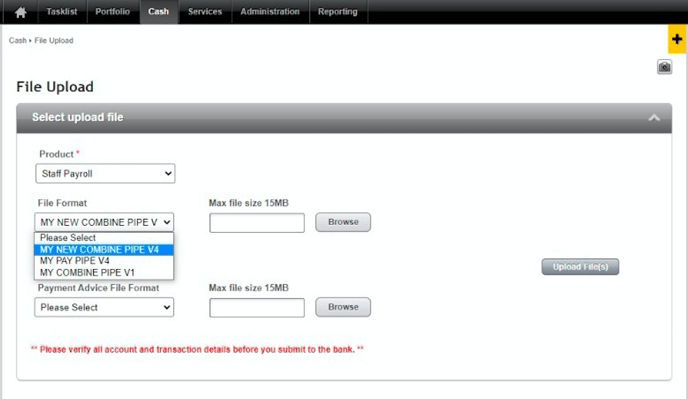688x399 pixels.
Task: Open the Administration menu
Action: [270, 12]
